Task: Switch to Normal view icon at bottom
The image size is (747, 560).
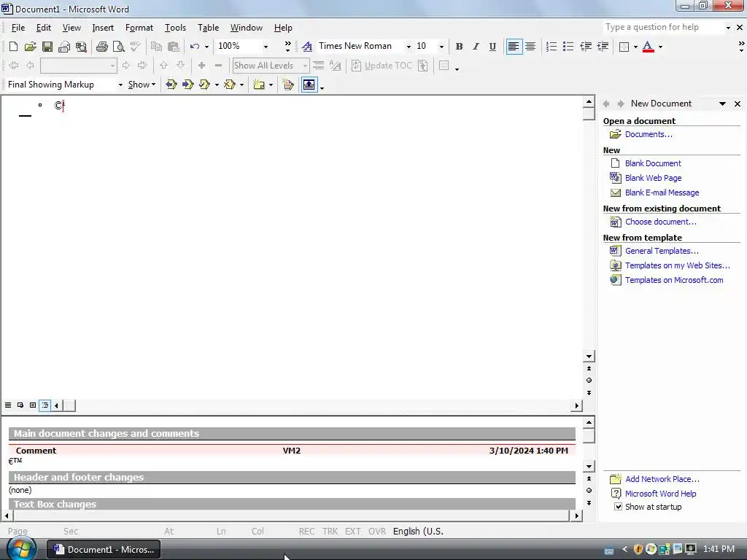Action: coord(8,405)
